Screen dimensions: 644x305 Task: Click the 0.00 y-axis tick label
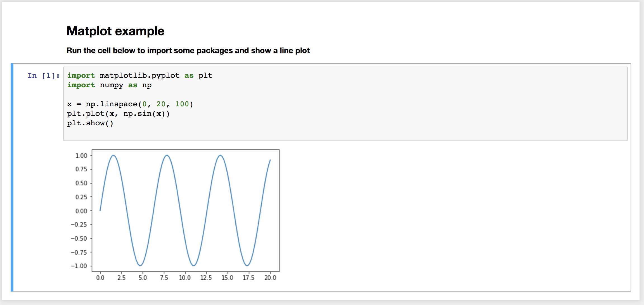pyautogui.click(x=81, y=211)
